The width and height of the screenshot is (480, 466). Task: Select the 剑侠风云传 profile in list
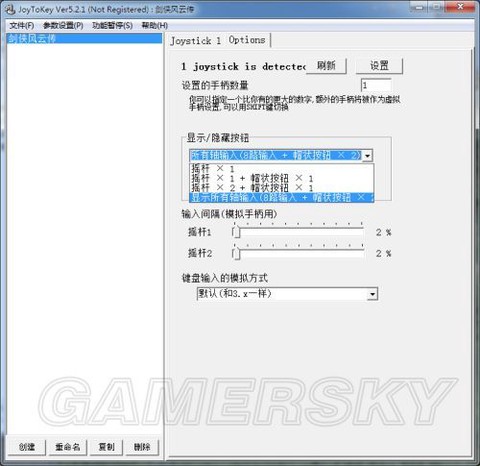click(84, 38)
